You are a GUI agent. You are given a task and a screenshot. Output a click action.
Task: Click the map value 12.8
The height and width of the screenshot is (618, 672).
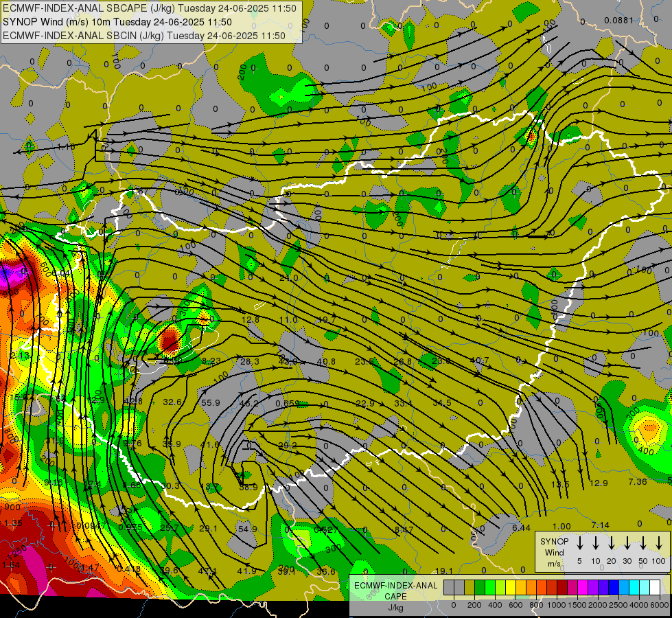251,319
